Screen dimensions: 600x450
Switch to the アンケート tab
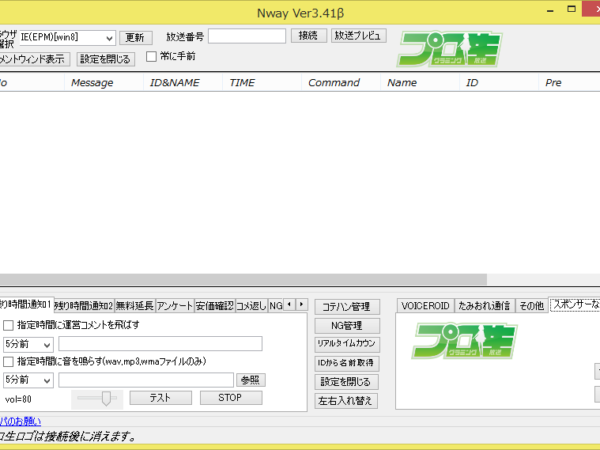(x=175, y=305)
